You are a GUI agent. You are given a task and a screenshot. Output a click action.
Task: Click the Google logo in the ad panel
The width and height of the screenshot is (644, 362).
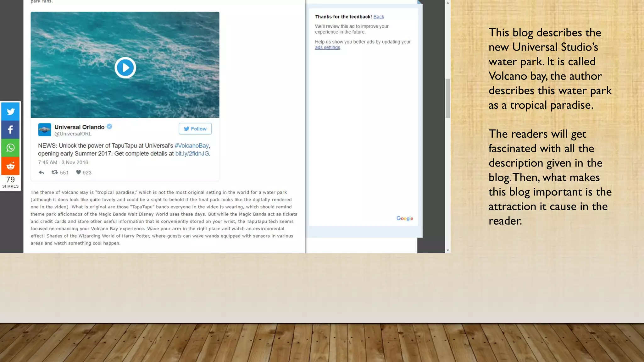click(405, 218)
